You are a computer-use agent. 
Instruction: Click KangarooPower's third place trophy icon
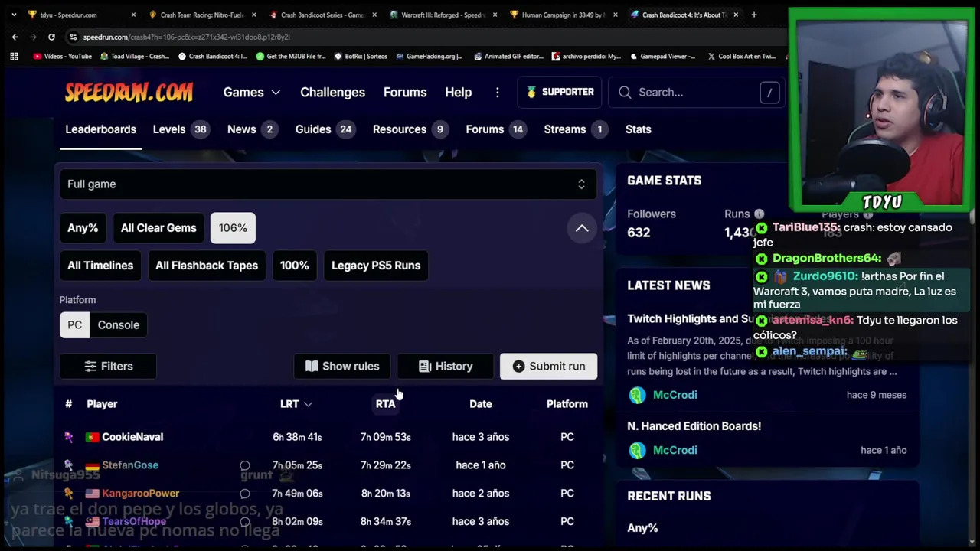(69, 494)
